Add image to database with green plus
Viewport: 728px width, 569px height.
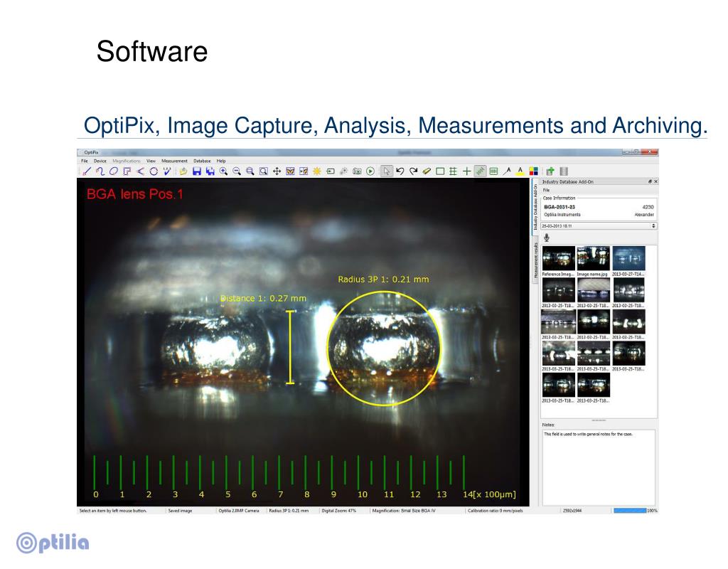pos(550,171)
